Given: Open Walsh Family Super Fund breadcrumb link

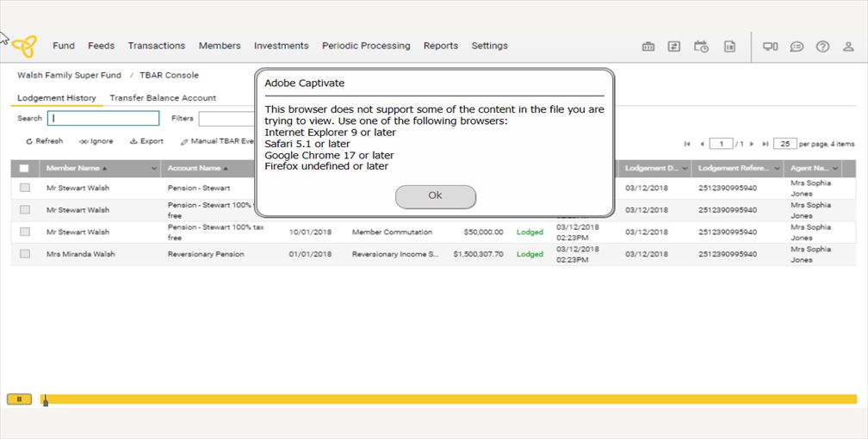Looking at the screenshot, I should pyautogui.click(x=69, y=75).
